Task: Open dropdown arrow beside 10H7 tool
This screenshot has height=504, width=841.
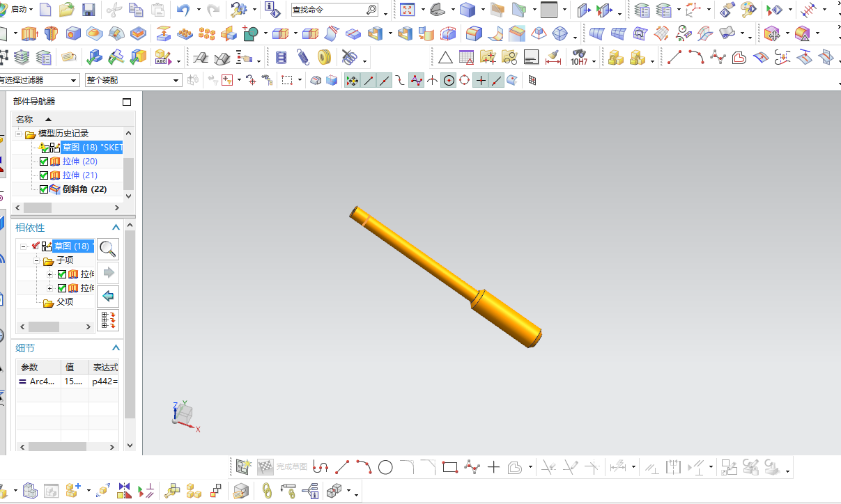Action: coord(594,61)
